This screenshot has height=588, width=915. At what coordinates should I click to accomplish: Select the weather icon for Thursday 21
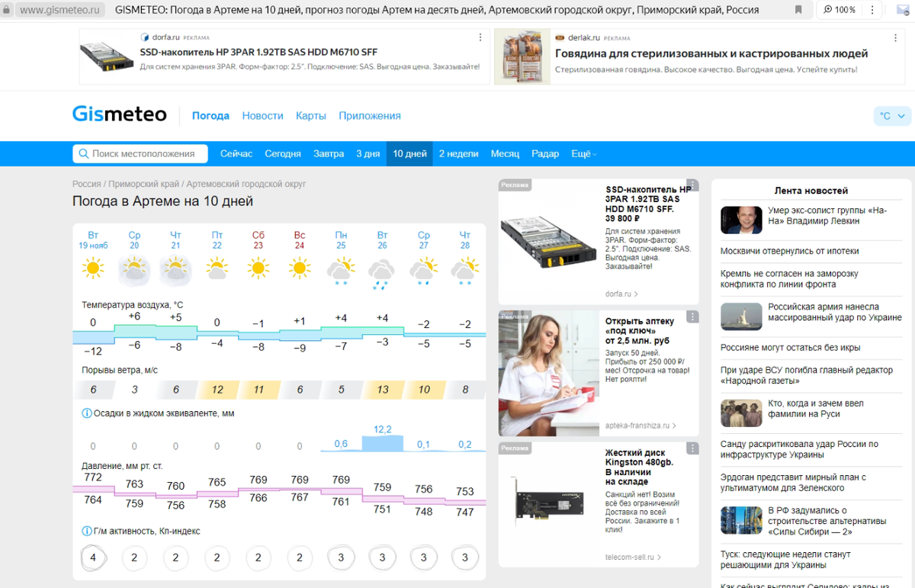[x=175, y=269]
